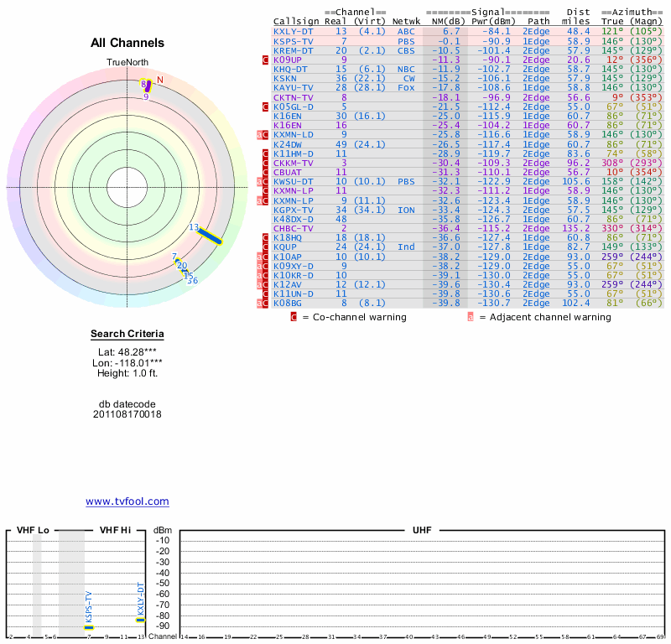Open the CHBC-TV callsign row
Screen dimensions: 671x644
[x=294, y=228]
